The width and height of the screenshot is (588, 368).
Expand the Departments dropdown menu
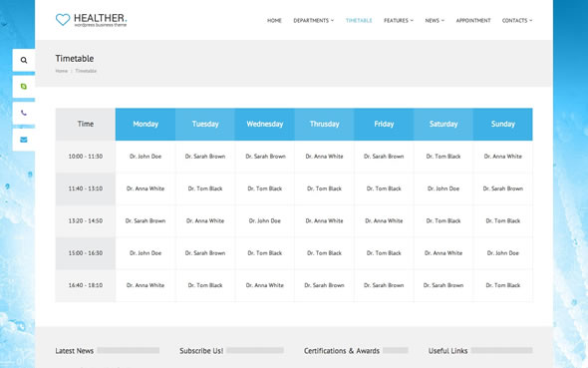pyautogui.click(x=314, y=20)
